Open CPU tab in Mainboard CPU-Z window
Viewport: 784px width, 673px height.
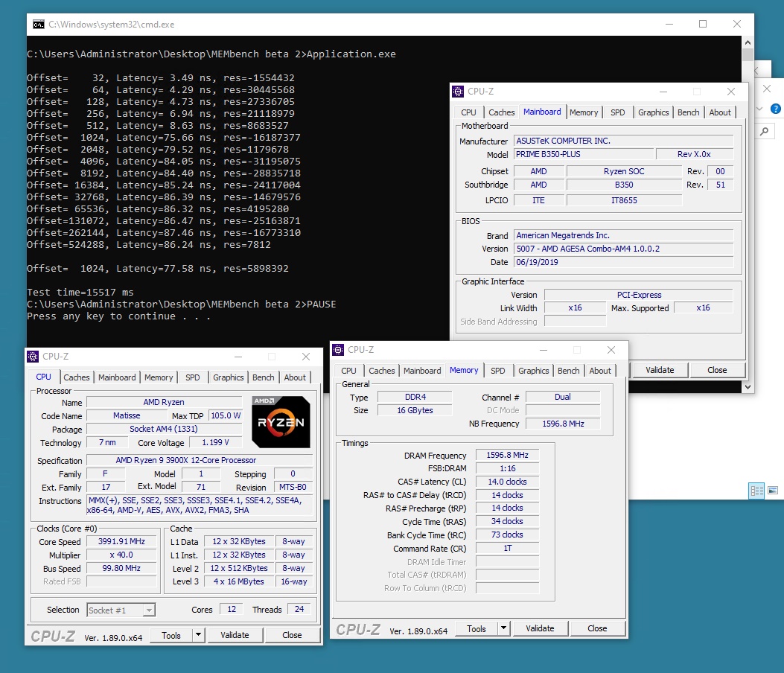pos(468,112)
